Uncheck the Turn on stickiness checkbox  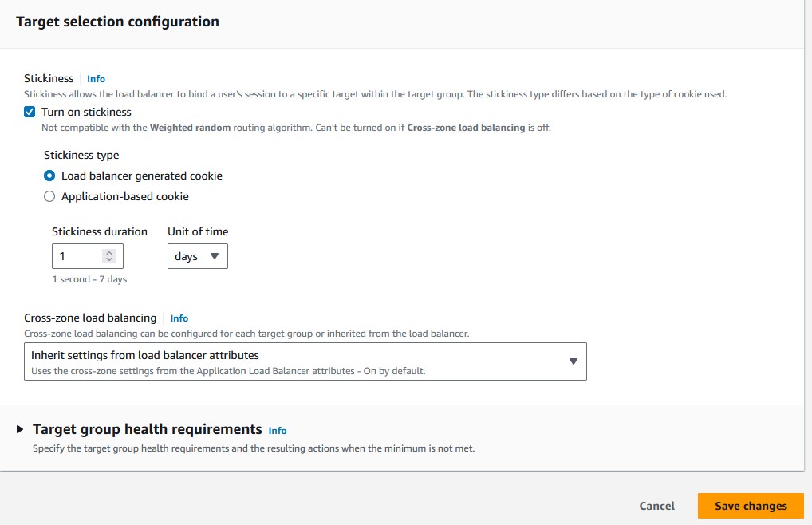coord(30,112)
